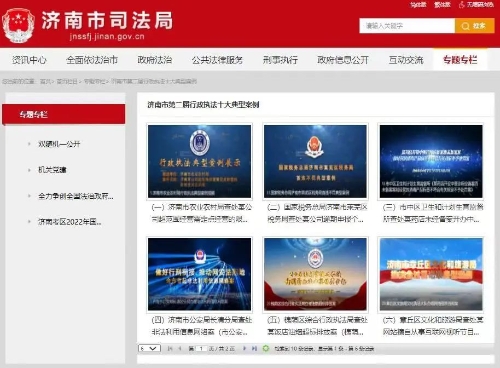The width and height of the screenshot is (500, 368).
Task: Open the 公共法律服务 navigation menu
Action: point(217,60)
